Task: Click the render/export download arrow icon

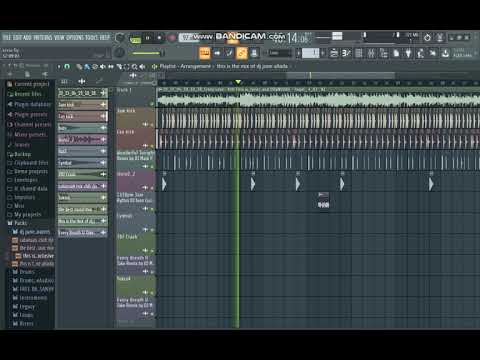Action: [x=445, y=53]
